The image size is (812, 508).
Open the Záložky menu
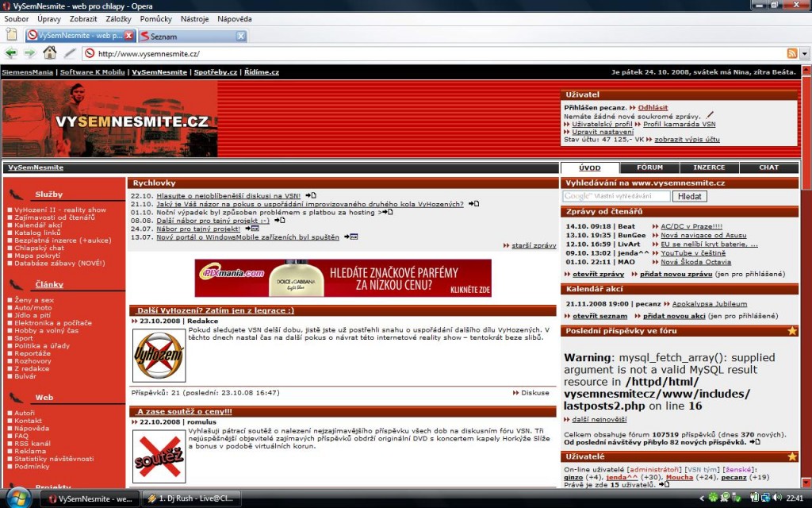point(119,19)
